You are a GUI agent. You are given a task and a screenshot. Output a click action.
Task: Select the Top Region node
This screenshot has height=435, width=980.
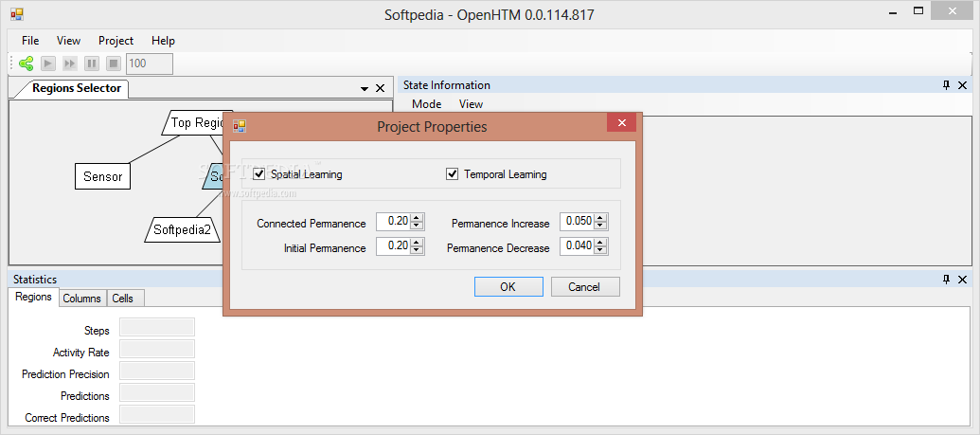click(192, 122)
